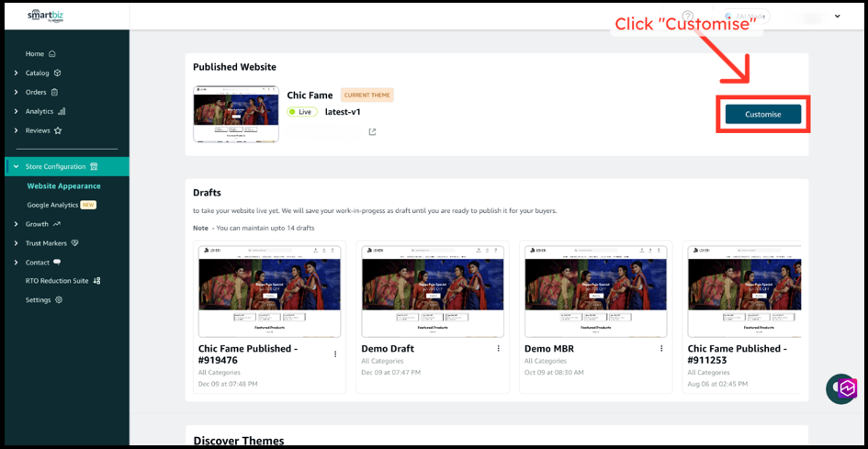
Task: Go to Home in sidebar
Action: click(x=35, y=53)
